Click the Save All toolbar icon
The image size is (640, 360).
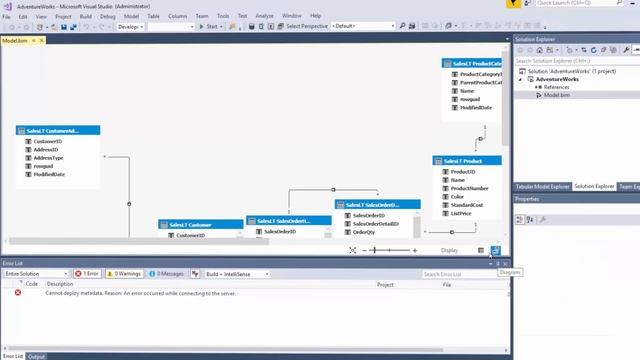[73, 27]
